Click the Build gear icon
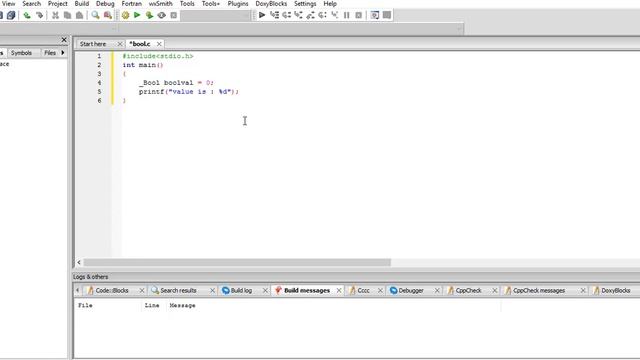Viewport: 640px width, 360px height. (x=125, y=15)
